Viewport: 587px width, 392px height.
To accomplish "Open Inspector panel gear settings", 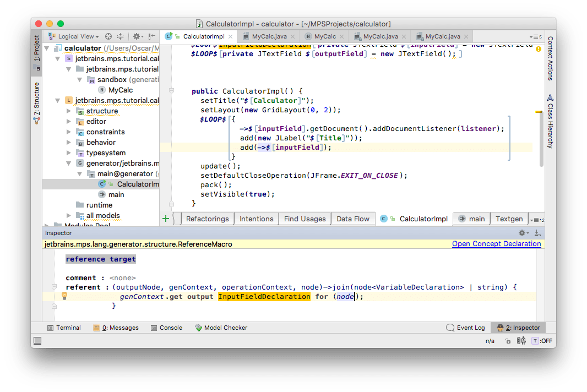I will 523,233.
